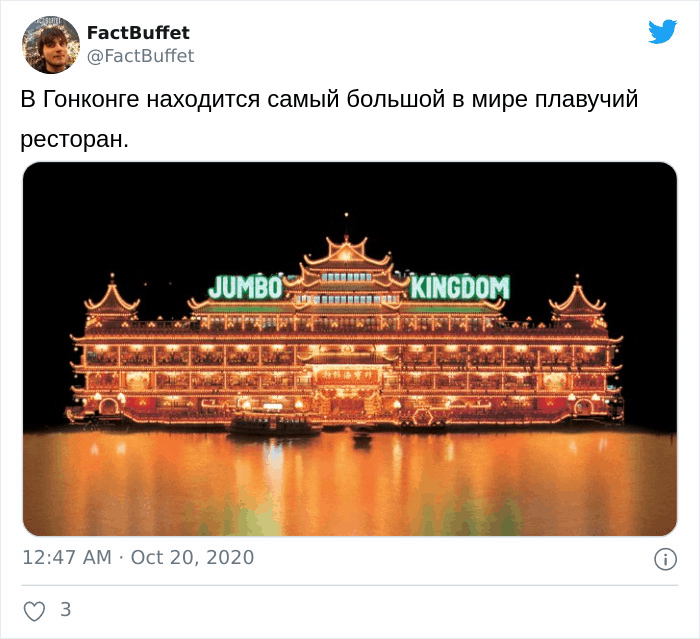Screen dimensions: 700x639
Task: Click the Chinese entrance sign in photo
Action: click(347, 376)
